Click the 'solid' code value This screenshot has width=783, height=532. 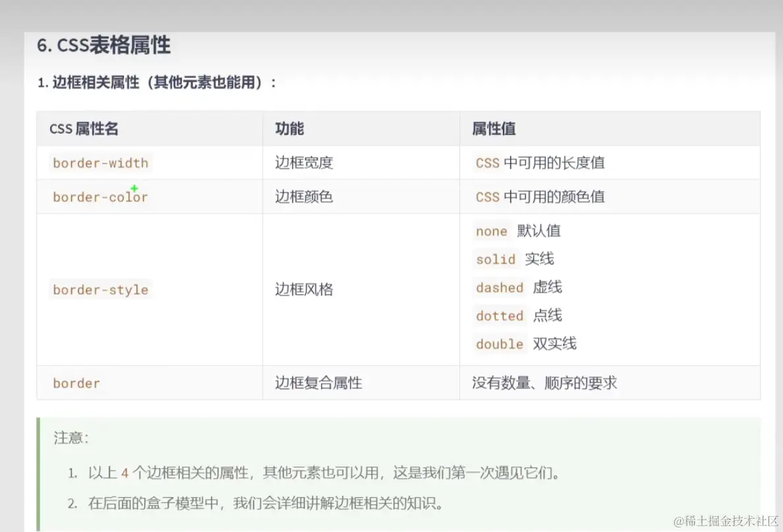(x=496, y=259)
